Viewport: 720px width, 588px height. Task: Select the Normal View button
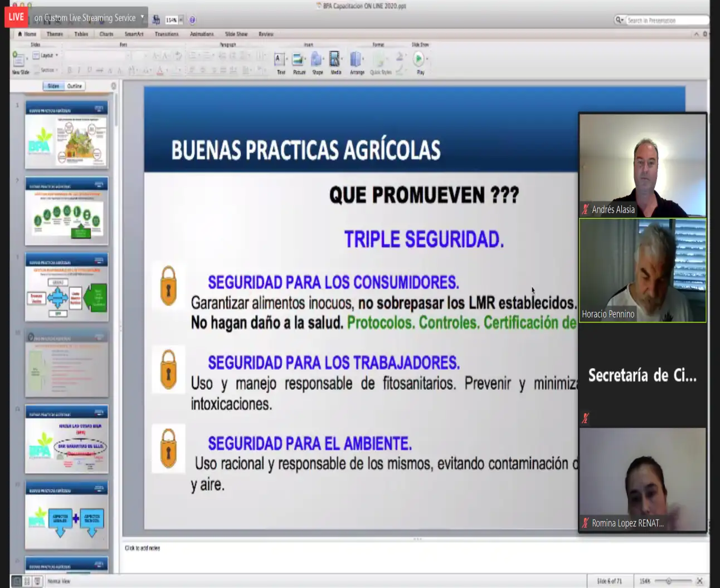17,581
